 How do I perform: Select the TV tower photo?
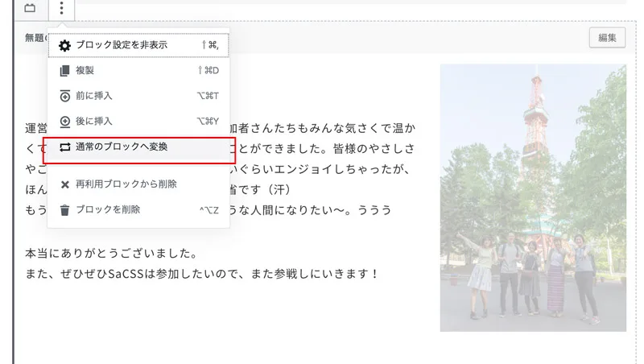click(532, 197)
